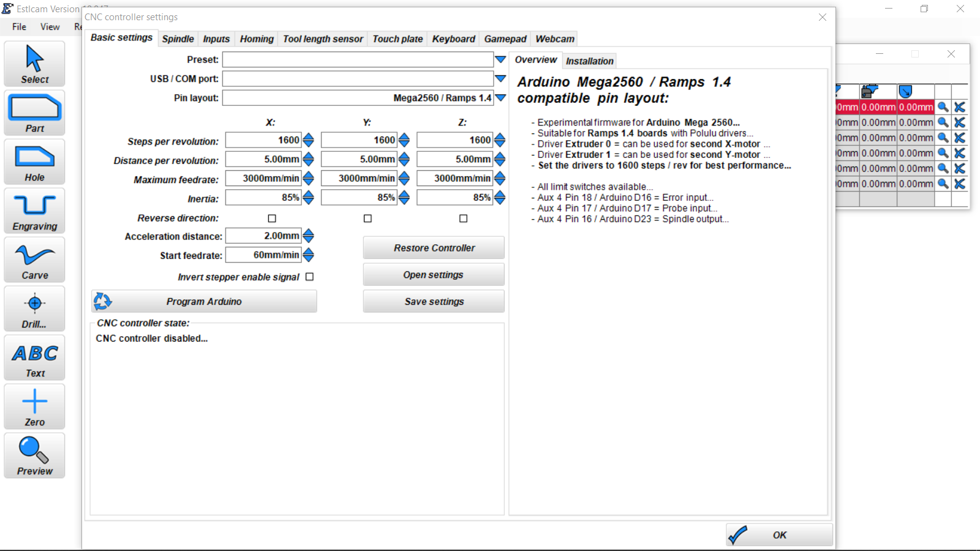Check Invert stepper enable signal
The width and height of the screenshot is (980, 551).
pyautogui.click(x=309, y=277)
